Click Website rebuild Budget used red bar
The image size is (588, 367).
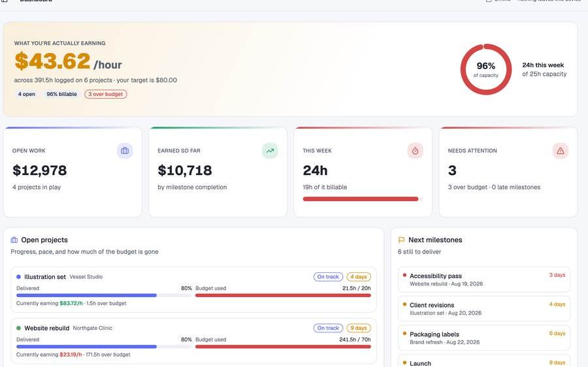pos(283,347)
